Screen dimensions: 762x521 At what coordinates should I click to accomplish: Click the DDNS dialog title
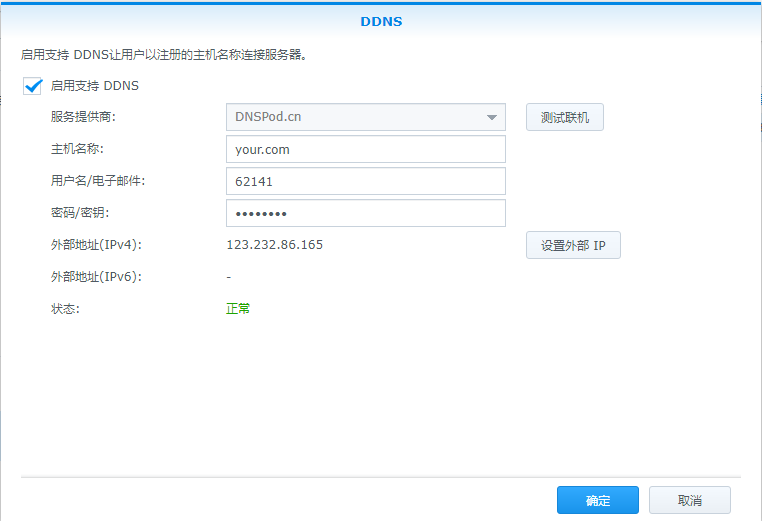[381, 20]
